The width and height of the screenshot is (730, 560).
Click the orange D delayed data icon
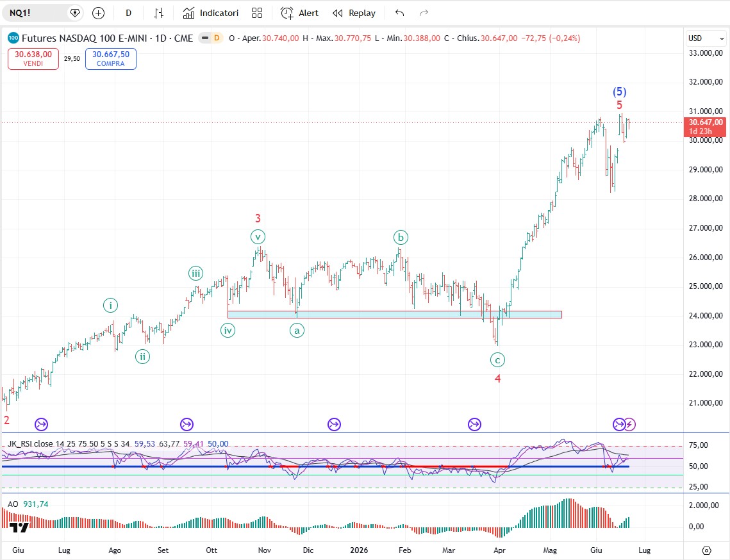(217, 38)
